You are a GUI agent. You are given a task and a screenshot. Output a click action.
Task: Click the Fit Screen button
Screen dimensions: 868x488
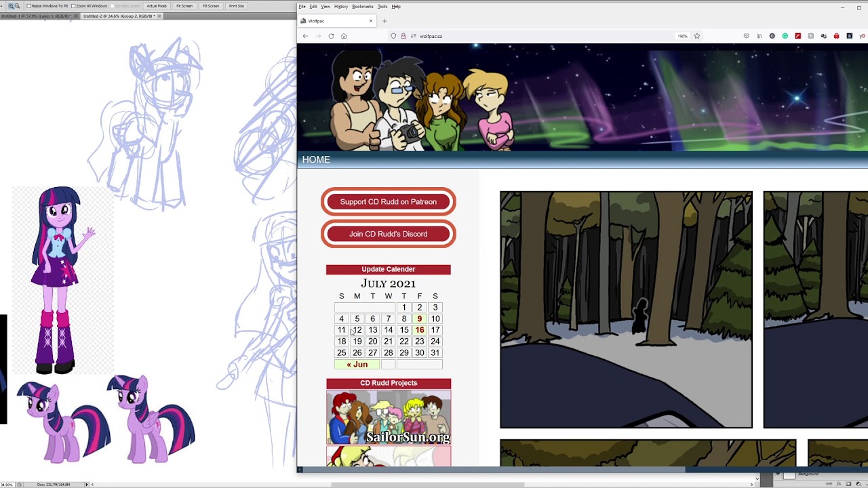[x=184, y=6]
